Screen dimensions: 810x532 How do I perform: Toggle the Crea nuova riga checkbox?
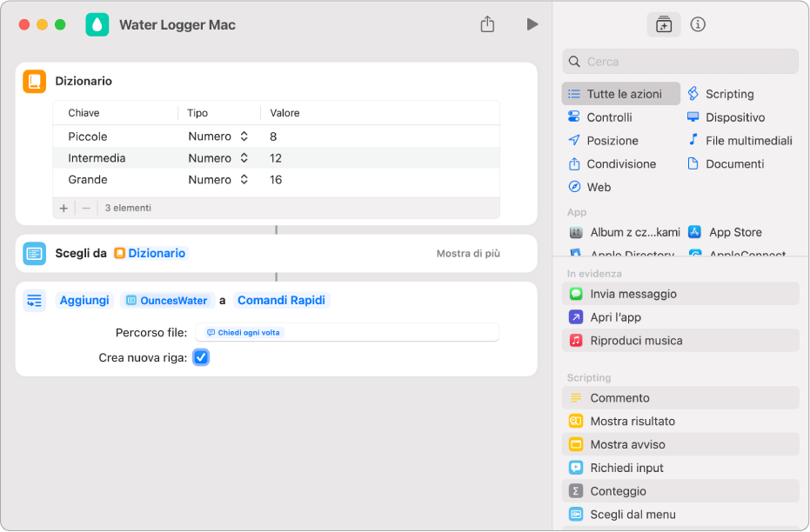(201, 357)
